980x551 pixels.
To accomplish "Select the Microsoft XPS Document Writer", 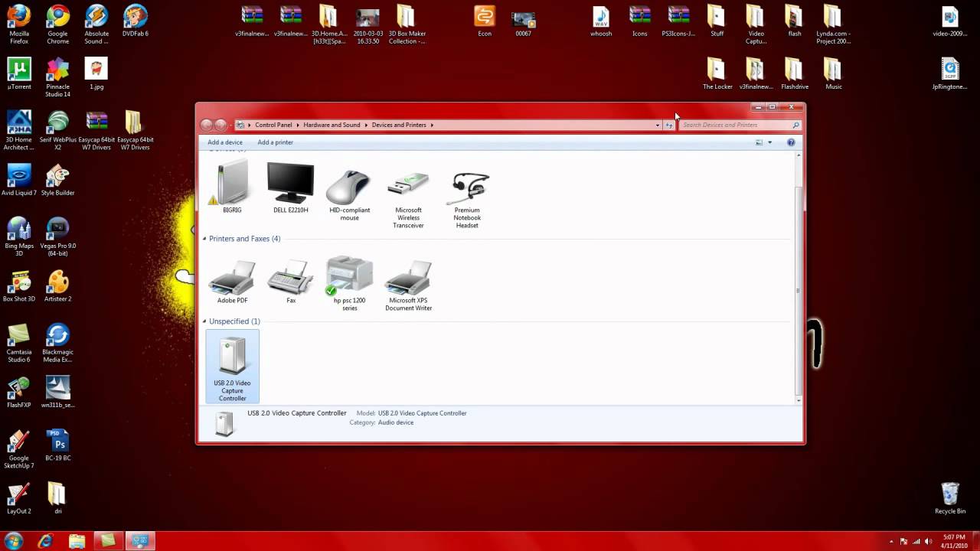I will coord(408,284).
